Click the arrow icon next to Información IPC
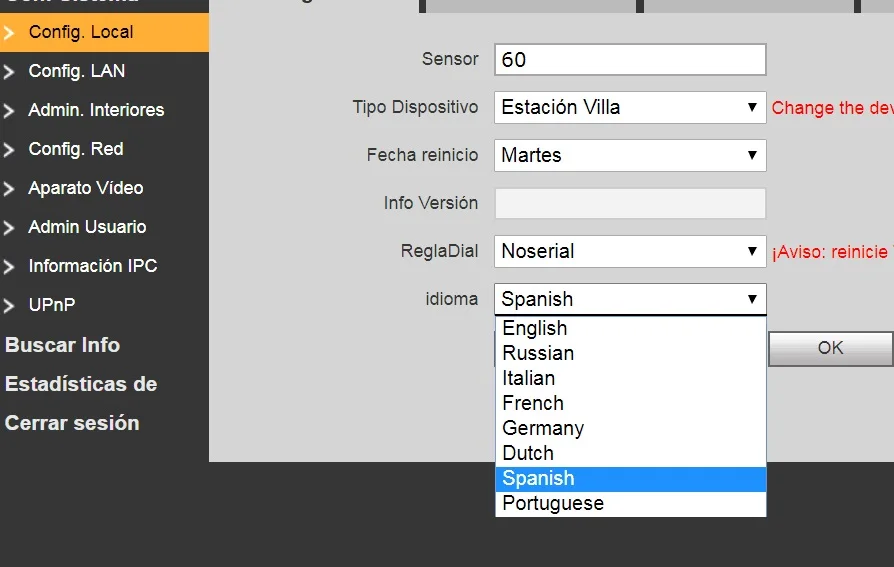 tap(9, 266)
